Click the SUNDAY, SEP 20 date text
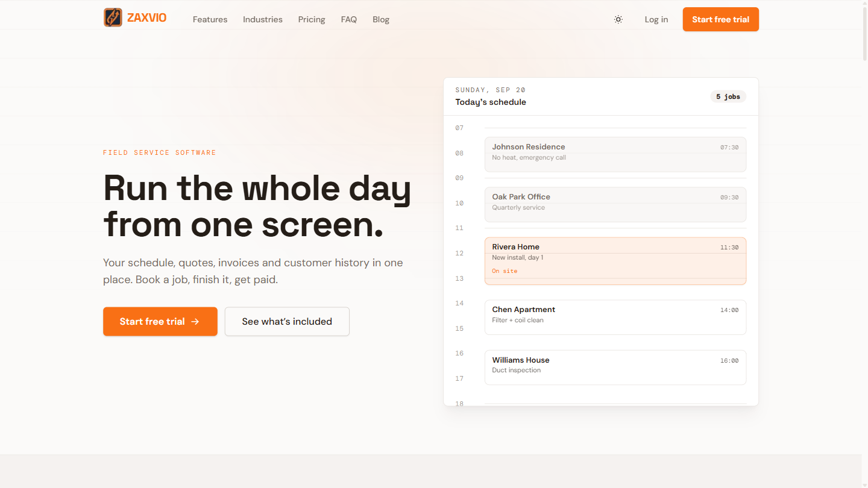This screenshot has height=488, width=868. [490, 90]
